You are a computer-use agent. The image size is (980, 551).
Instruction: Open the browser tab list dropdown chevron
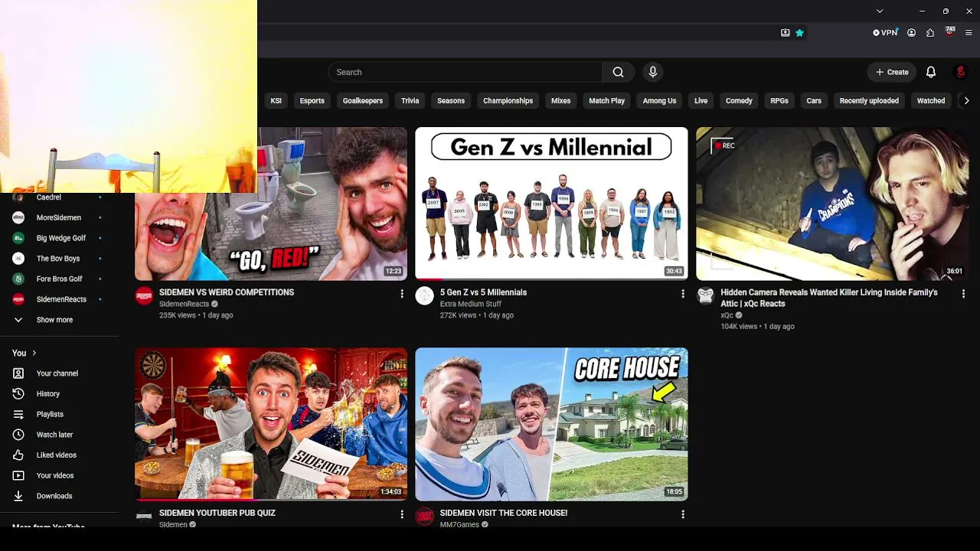880,11
